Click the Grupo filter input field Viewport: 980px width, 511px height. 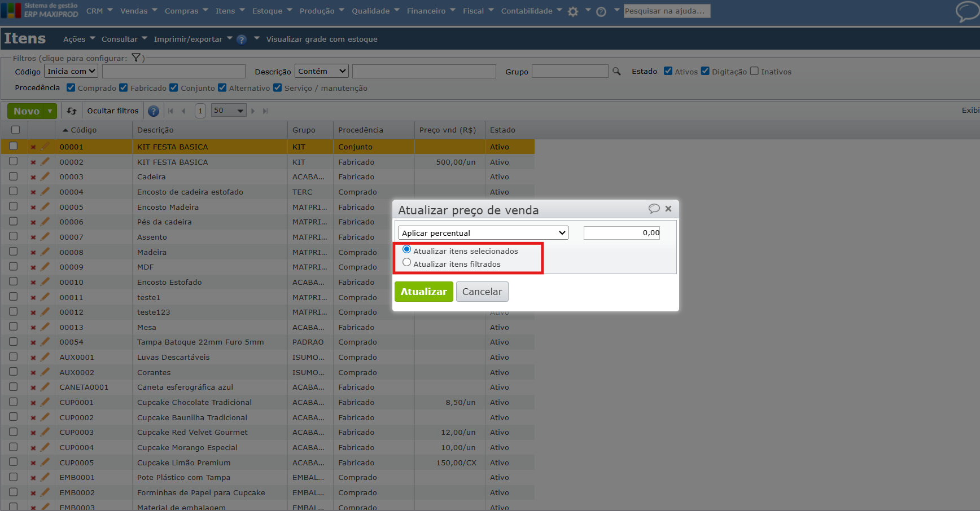pos(570,71)
